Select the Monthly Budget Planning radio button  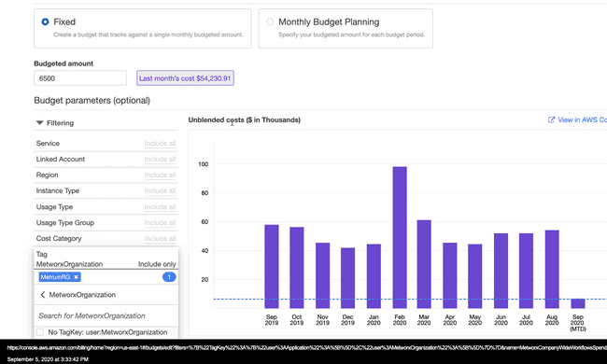tap(270, 22)
